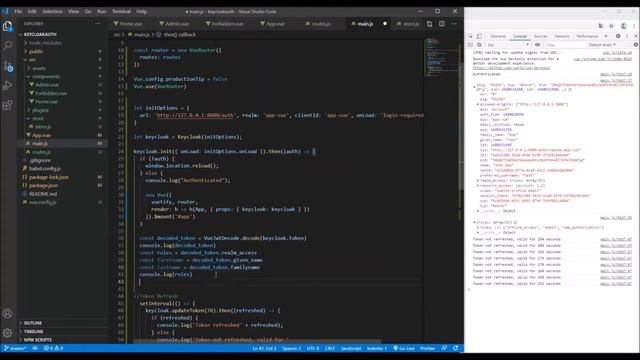This screenshot has height=360, width=640.
Task: Switch to DevTools Sources tab
Action: tap(540, 36)
